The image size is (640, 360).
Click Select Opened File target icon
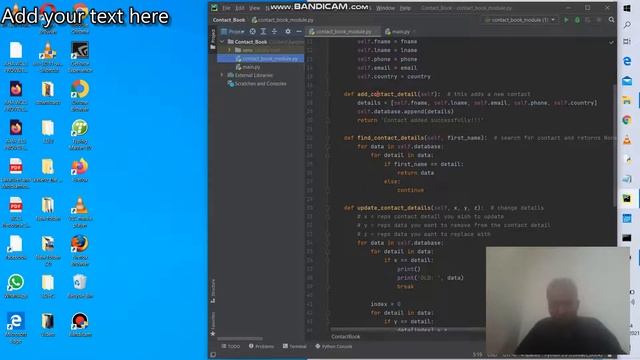pyautogui.click(x=253, y=31)
